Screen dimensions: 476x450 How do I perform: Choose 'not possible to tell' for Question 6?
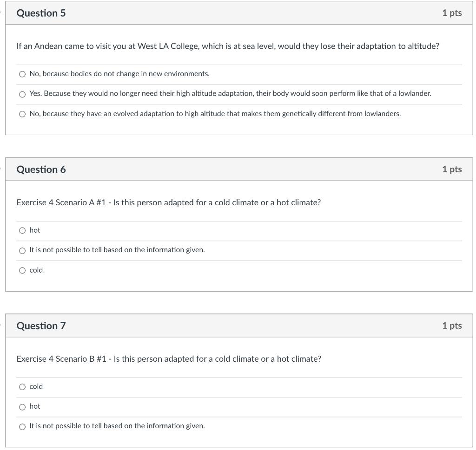point(22,250)
